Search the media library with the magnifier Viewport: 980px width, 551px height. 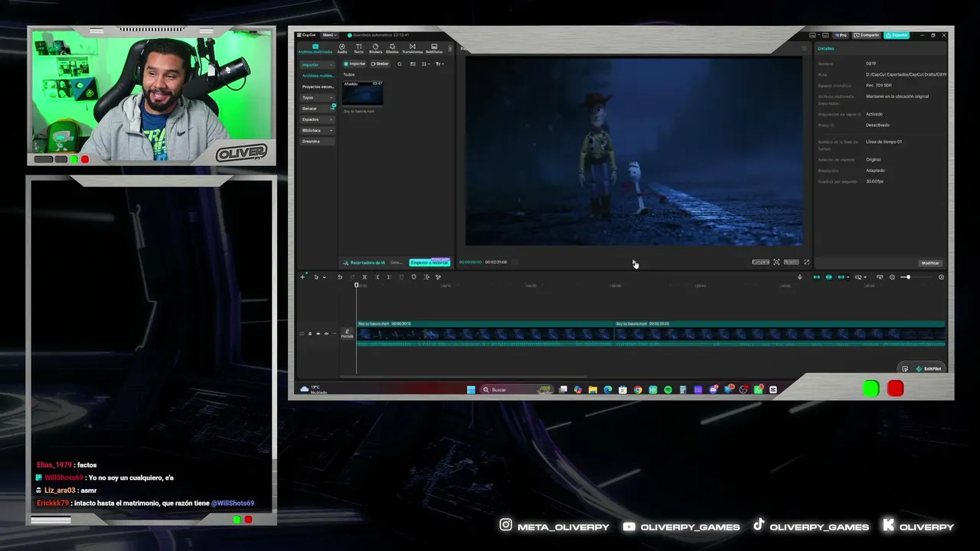click(400, 64)
